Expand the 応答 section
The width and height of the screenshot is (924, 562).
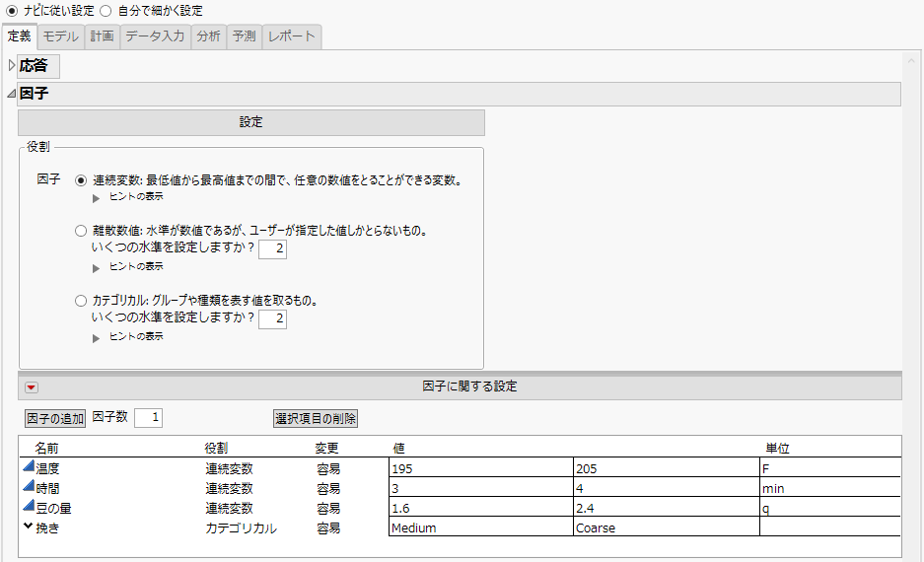click(11, 65)
